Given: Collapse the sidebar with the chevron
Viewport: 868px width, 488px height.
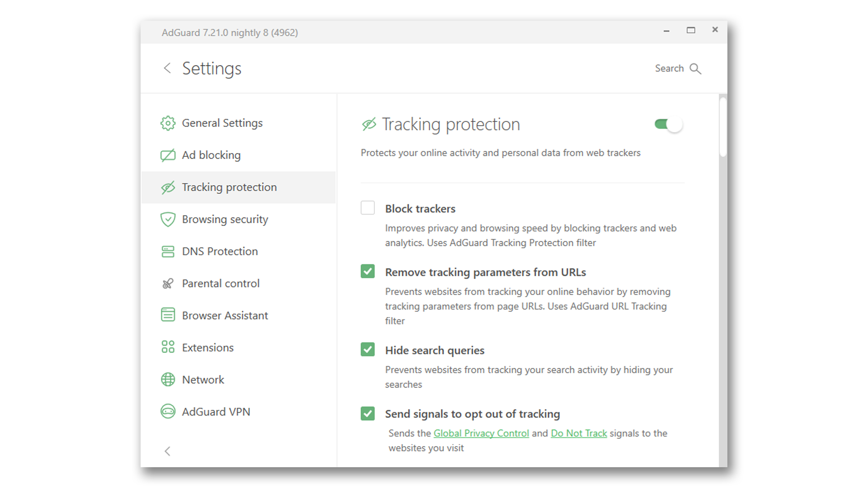Looking at the screenshot, I should pyautogui.click(x=168, y=451).
